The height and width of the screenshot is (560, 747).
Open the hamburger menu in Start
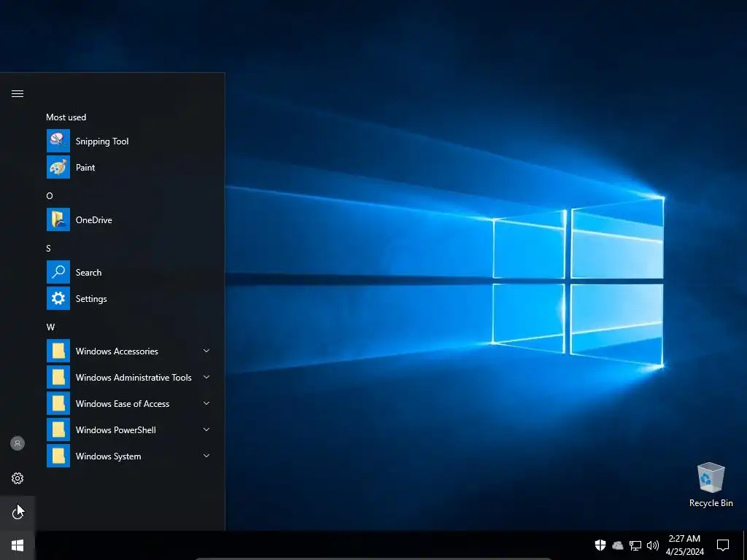[x=18, y=93]
